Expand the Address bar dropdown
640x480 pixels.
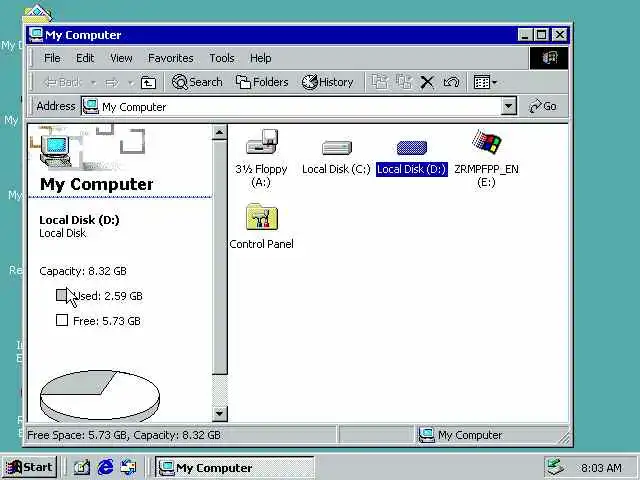pyautogui.click(x=509, y=106)
